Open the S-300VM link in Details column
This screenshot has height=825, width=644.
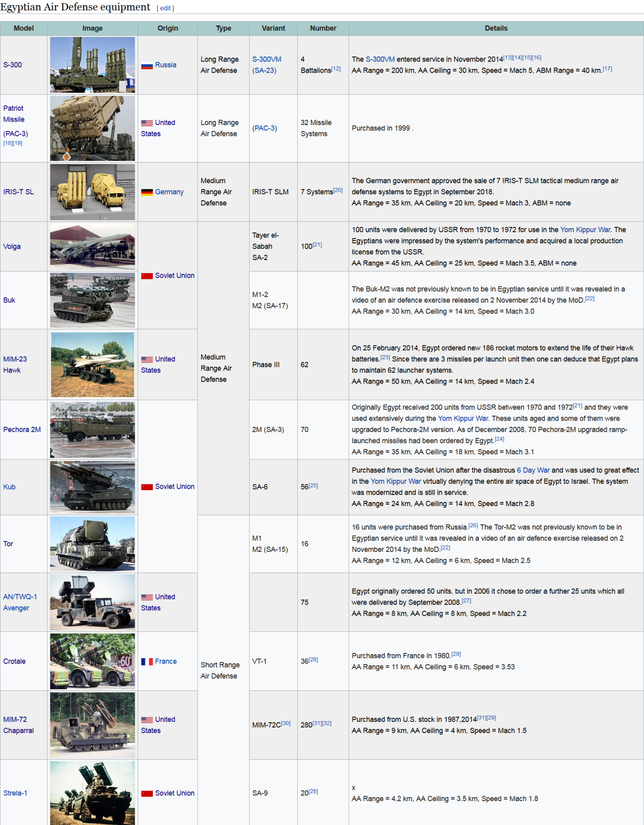pyautogui.click(x=380, y=59)
